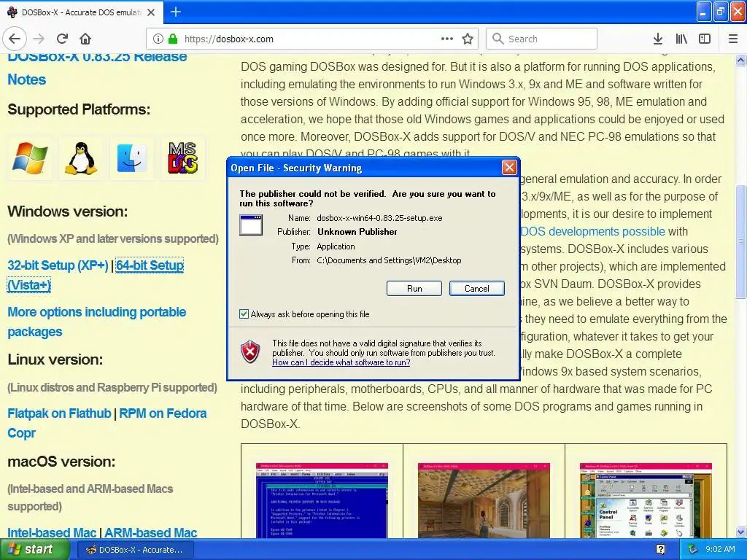Open the 64-bit Setup (Vista+) link
The height and width of the screenshot is (560, 747).
click(150, 265)
